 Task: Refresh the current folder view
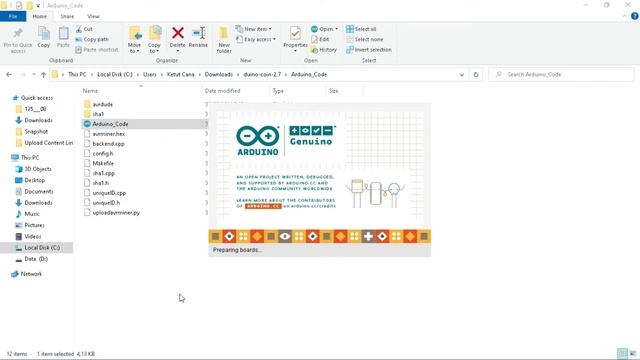[476, 75]
